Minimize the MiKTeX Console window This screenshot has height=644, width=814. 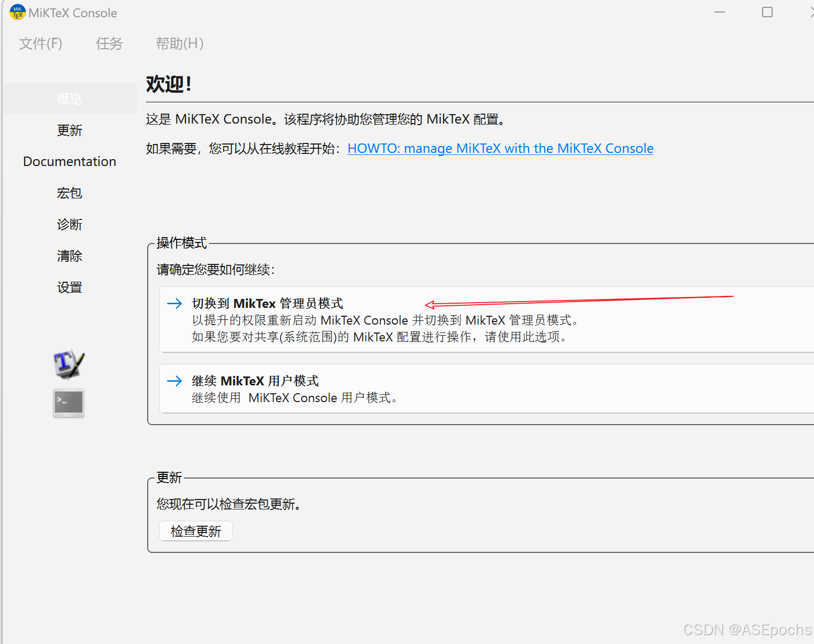pos(720,12)
